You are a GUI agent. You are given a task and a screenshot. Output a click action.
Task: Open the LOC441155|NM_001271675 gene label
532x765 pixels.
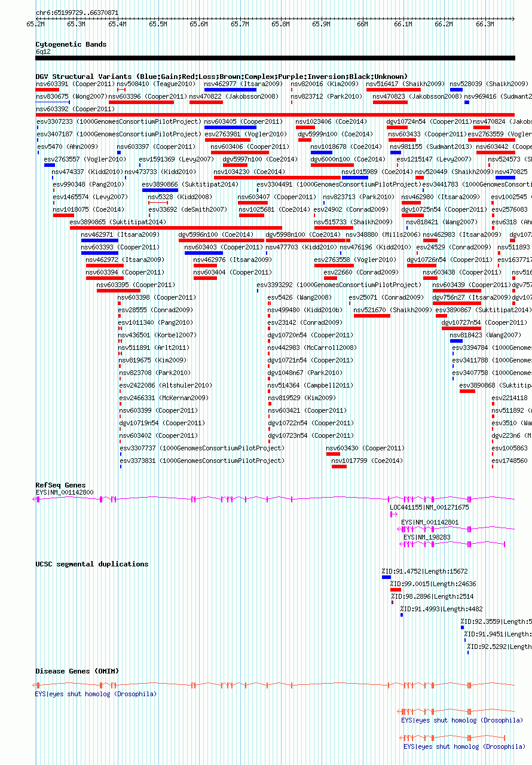pos(430,507)
